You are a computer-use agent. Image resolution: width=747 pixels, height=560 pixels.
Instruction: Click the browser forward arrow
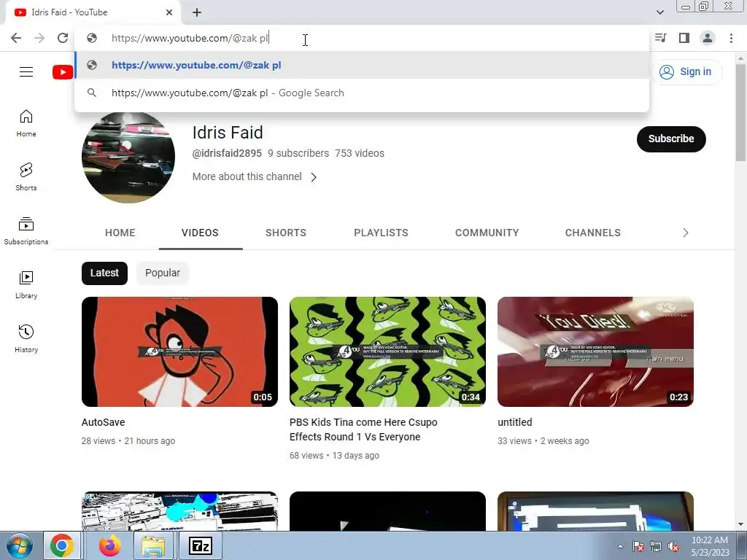coord(39,38)
